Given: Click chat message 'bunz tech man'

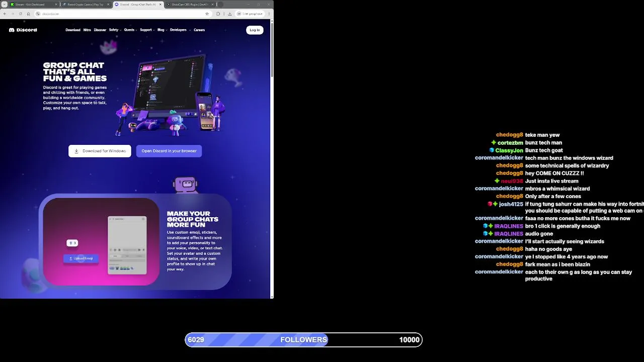Looking at the screenshot, I should pos(543,143).
